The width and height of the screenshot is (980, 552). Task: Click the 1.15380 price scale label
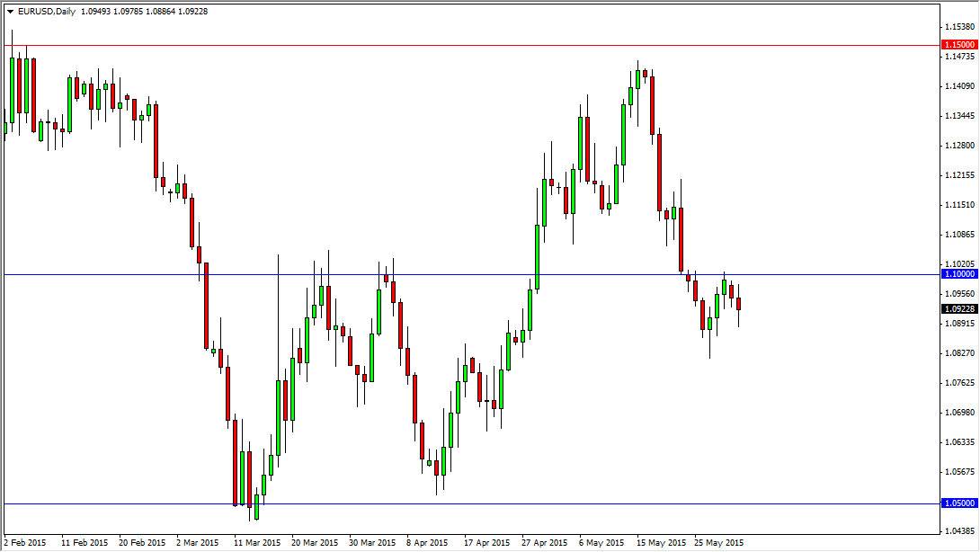pos(960,27)
